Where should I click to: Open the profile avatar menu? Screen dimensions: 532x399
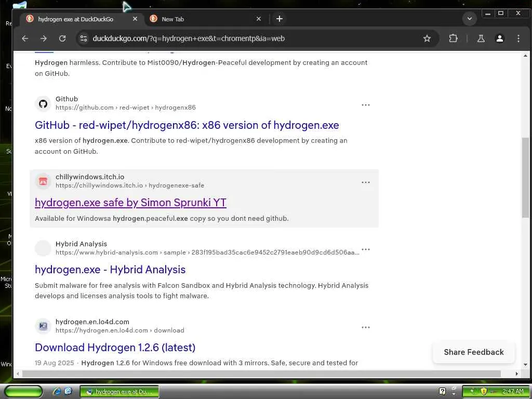[x=499, y=38]
